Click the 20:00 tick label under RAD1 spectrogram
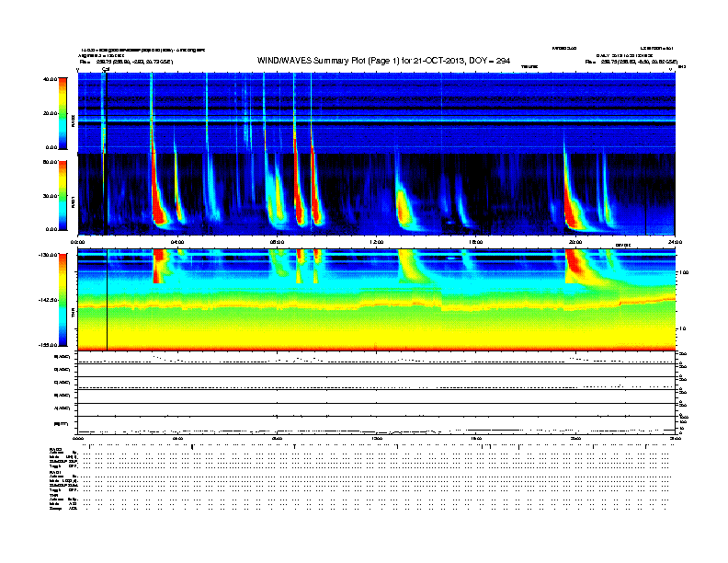Viewport: 728px width, 563px height. pos(575,242)
